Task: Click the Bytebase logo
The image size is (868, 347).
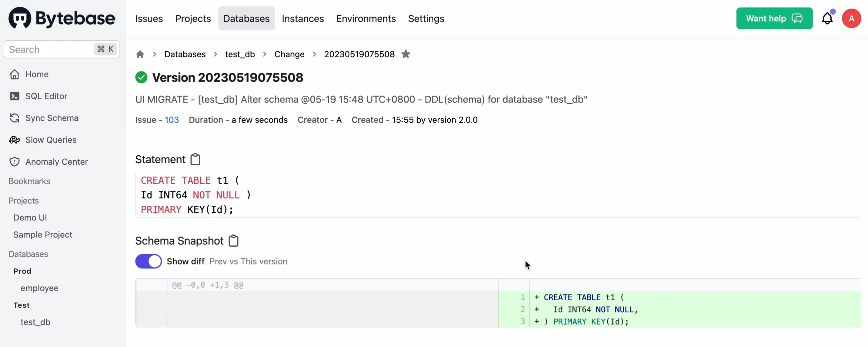Action: (62, 18)
